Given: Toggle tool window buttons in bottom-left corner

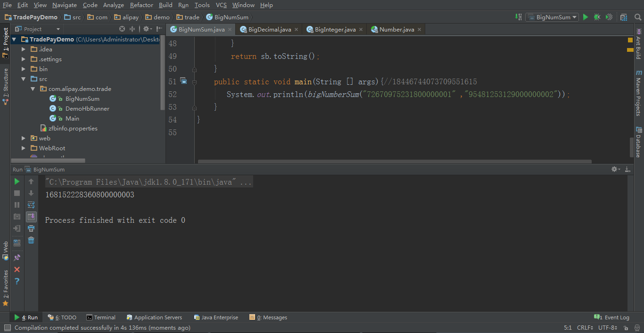Looking at the screenshot, I should coord(7,328).
